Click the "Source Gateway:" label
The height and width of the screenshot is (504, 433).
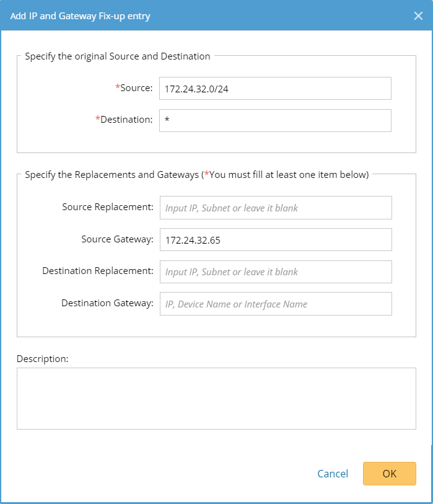(x=117, y=239)
